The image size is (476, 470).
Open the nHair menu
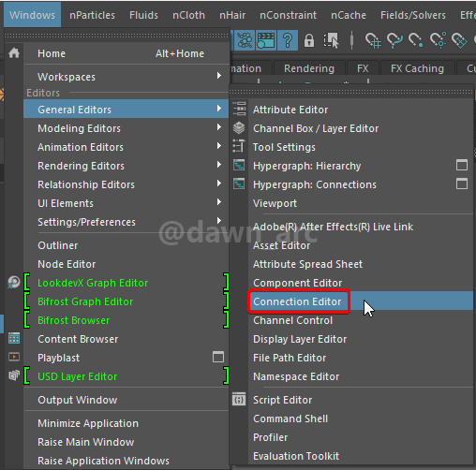point(232,15)
